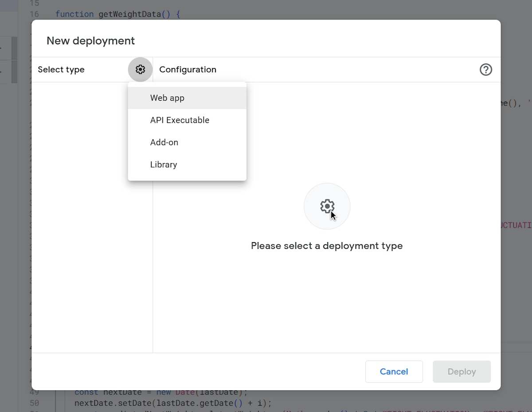532x412 pixels.
Task: Click the 'nextDate.setDate' code line in editor
Action: coord(173,403)
